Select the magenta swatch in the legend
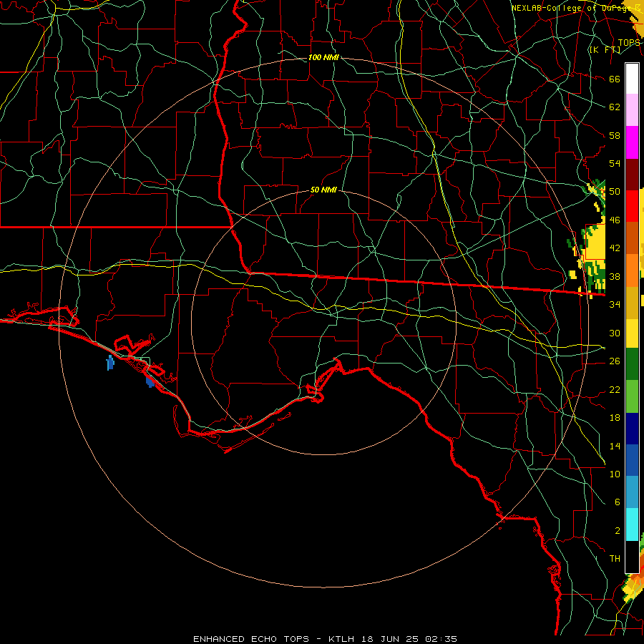The height and width of the screenshot is (644, 644). [x=632, y=142]
